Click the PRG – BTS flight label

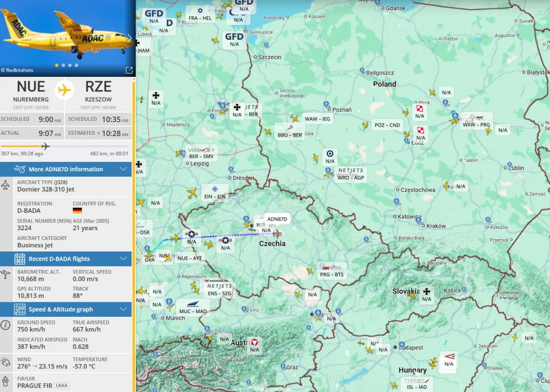tap(332, 271)
